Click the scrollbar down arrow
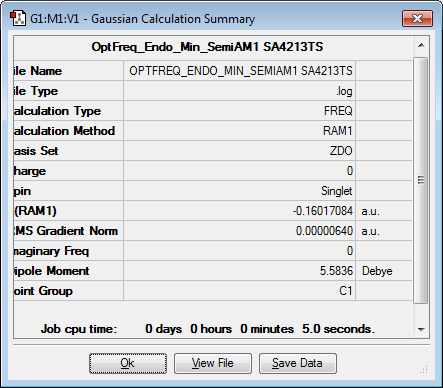443x388 pixels. (x=421, y=330)
